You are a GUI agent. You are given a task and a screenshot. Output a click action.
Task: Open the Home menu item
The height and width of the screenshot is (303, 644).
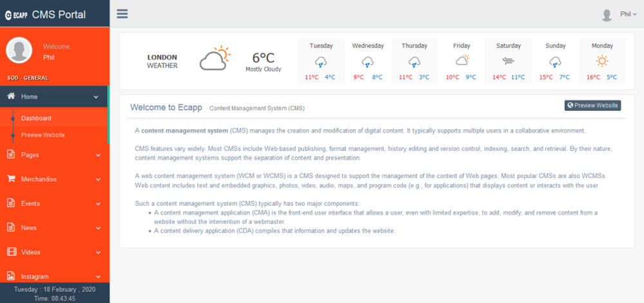click(54, 96)
